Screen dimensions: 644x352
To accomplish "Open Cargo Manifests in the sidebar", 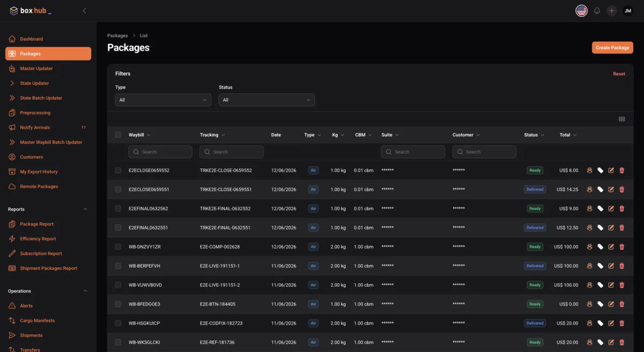I will [x=48, y=320].
